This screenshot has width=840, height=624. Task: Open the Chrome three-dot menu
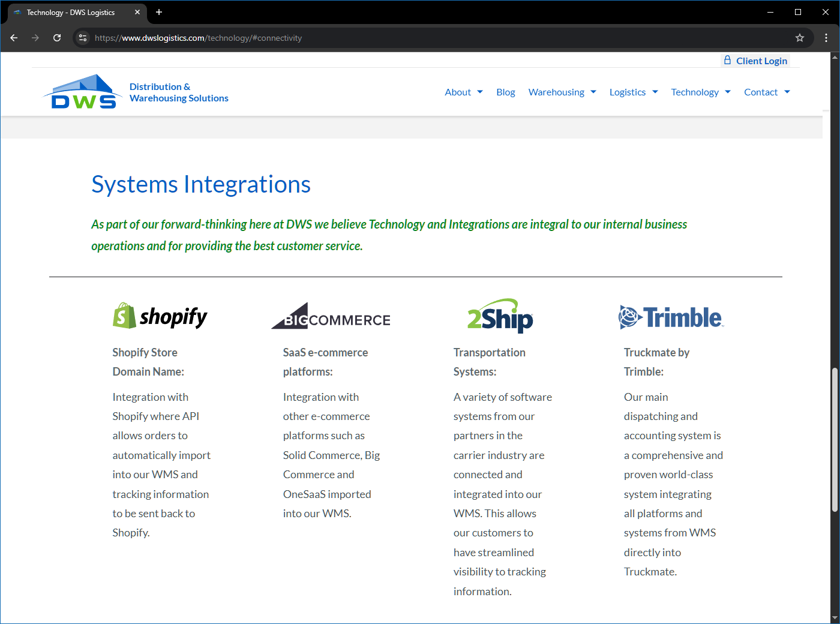[826, 38]
